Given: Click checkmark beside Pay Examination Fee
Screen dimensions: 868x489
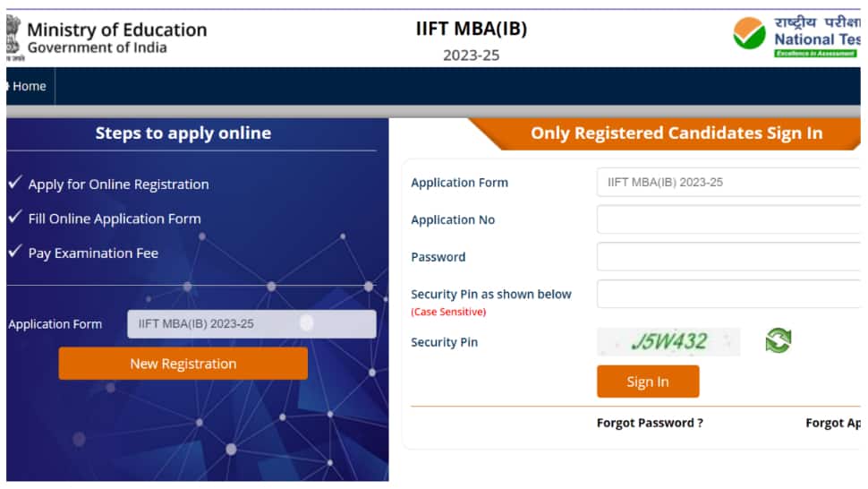Looking at the screenshot, I should coord(15,251).
